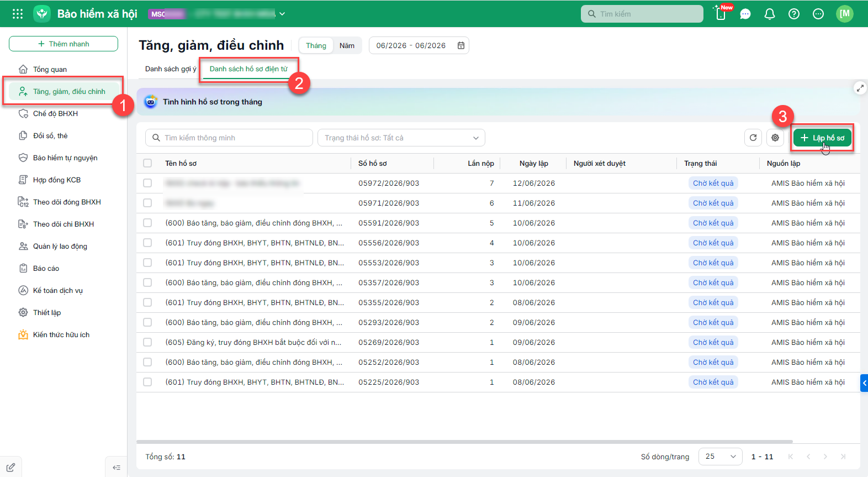Click the horizontal scrollbar under the table
Screen dimensions: 868x477
464,442
